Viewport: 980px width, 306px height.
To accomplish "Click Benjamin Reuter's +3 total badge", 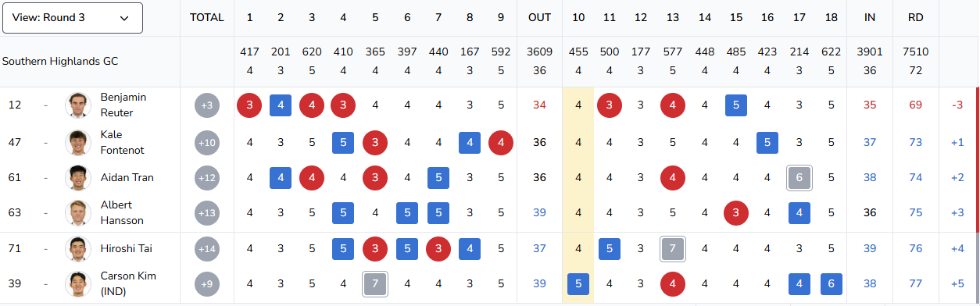I will click(207, 105).
